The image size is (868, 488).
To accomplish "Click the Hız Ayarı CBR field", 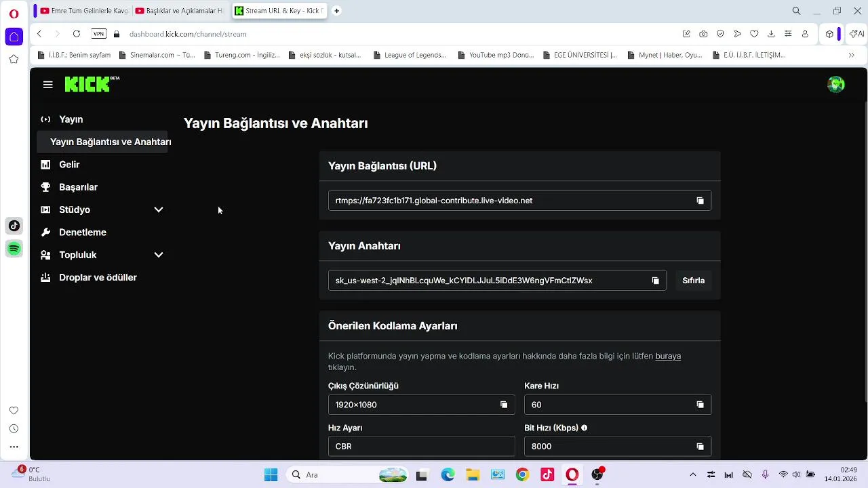I will coord(421,447).
